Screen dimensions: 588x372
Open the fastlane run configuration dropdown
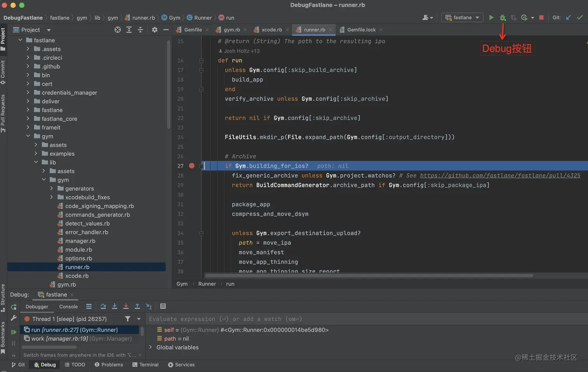(x=462, y=18)
